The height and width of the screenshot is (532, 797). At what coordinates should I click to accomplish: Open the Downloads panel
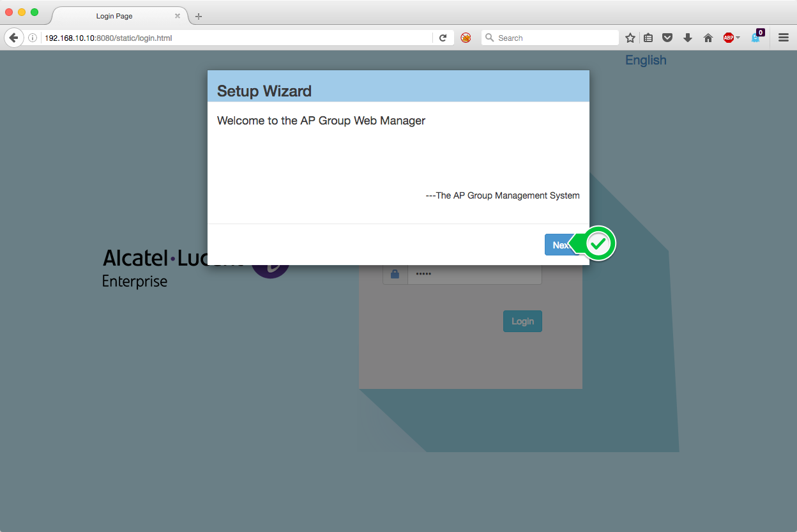688,38
